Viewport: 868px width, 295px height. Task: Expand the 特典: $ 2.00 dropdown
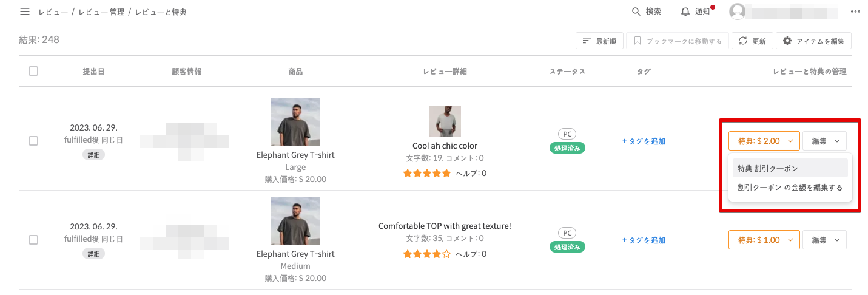[x=764, y=141]
